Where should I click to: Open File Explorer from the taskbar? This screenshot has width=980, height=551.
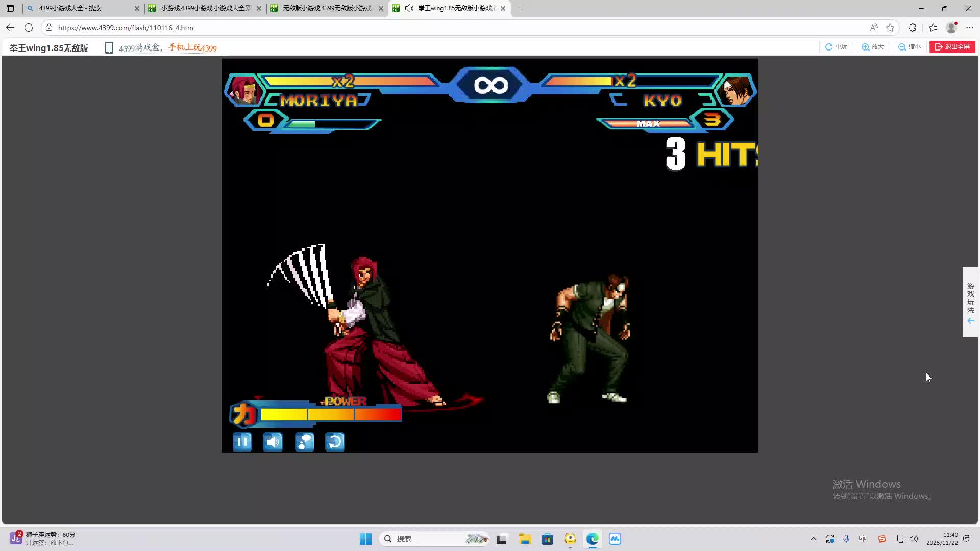click(525, 539)
